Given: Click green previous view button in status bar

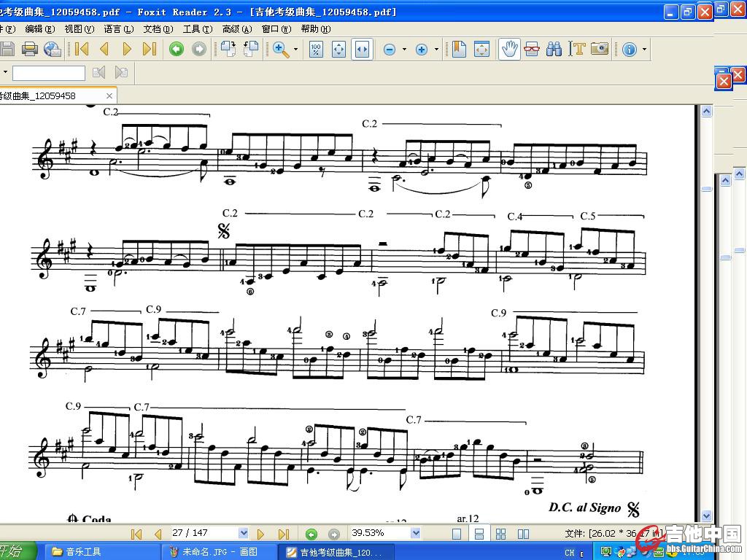Looking at the screenshot, I should click(x=311, y=534).
